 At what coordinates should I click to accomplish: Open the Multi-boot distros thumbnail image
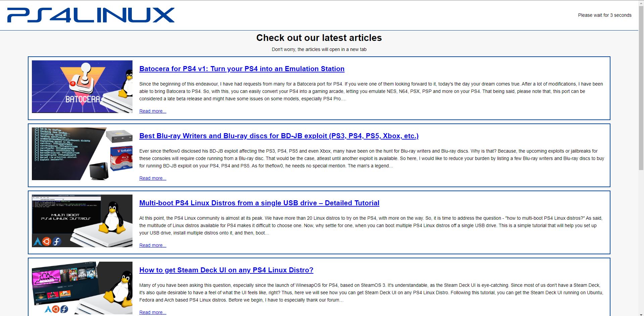82,221
